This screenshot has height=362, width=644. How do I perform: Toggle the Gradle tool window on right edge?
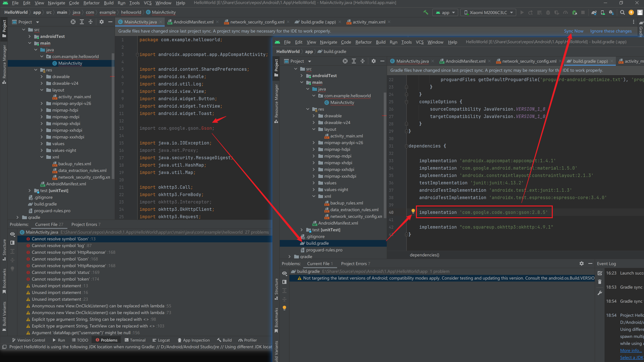coord(641,29)
